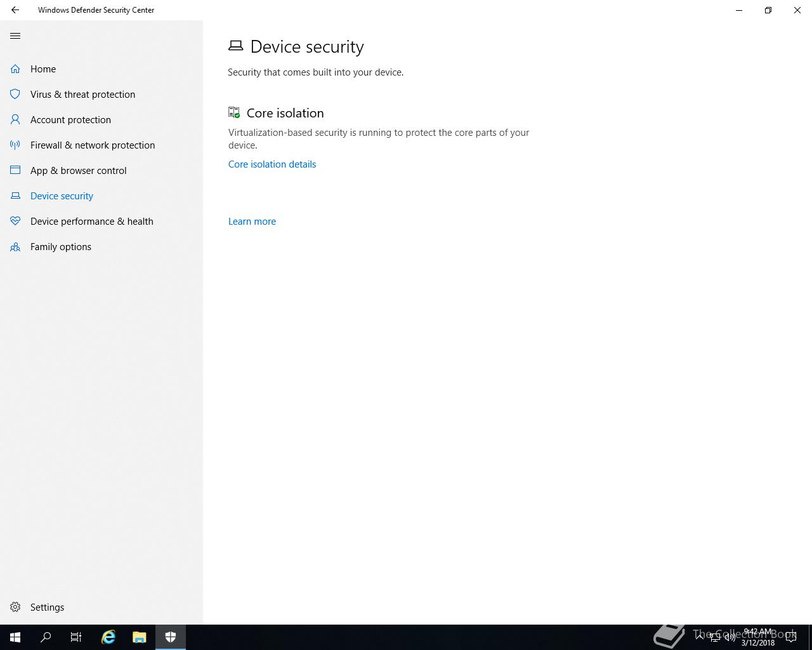The width and height of the screenshot is (812, 650).
Task: Click Windows Defender shield taskbar icon
Action: click(171, 637)
